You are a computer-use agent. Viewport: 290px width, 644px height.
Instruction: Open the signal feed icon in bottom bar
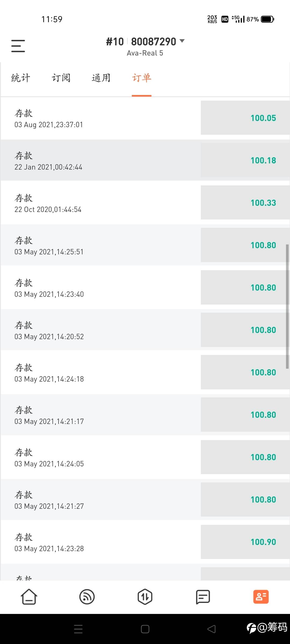click(x=87, y=597)
